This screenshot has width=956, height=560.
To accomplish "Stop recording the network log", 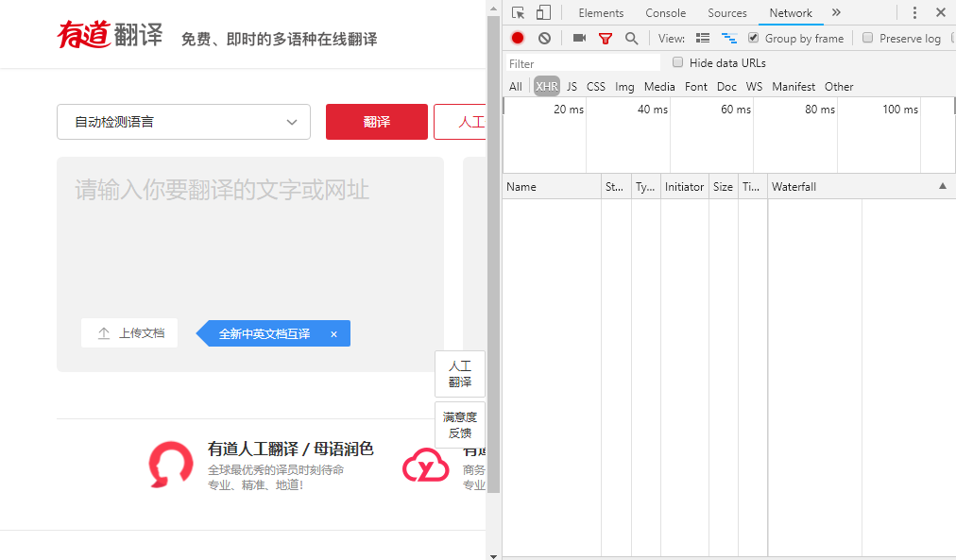I will (518, 38).
